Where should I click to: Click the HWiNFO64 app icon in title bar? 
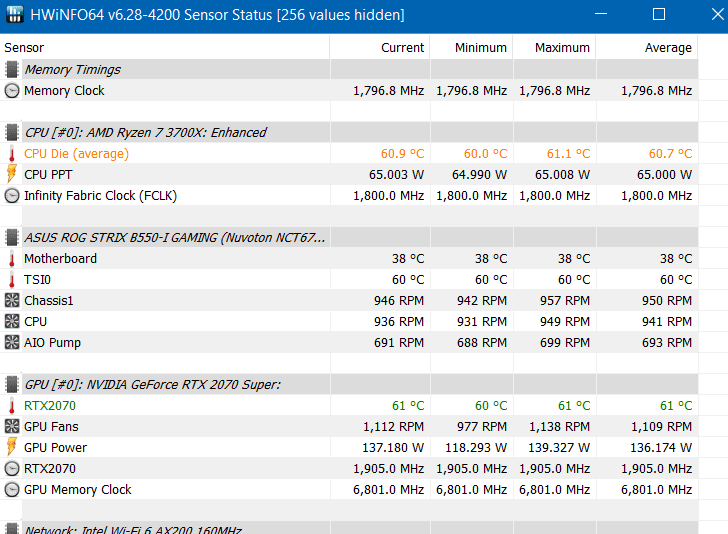(14, 14)
